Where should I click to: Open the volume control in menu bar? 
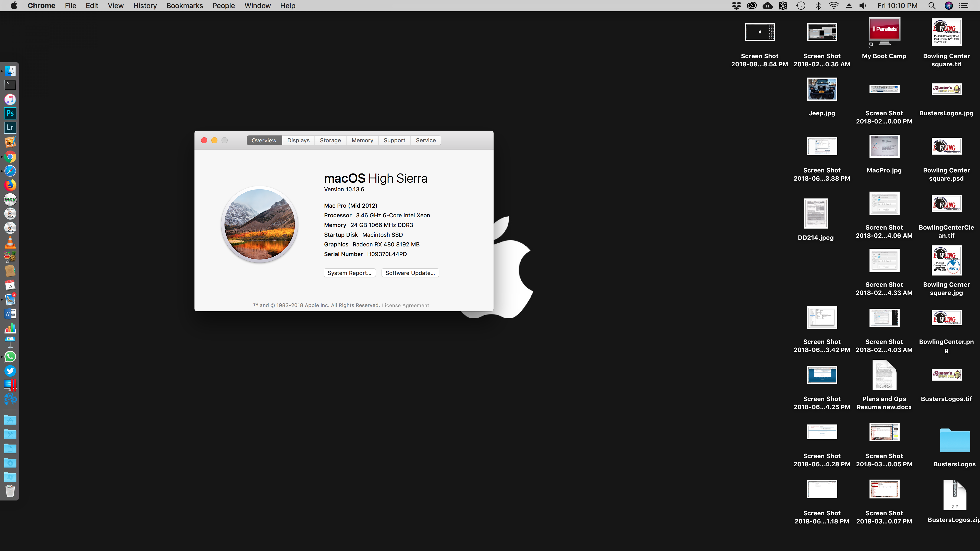[x=863, y=6]
